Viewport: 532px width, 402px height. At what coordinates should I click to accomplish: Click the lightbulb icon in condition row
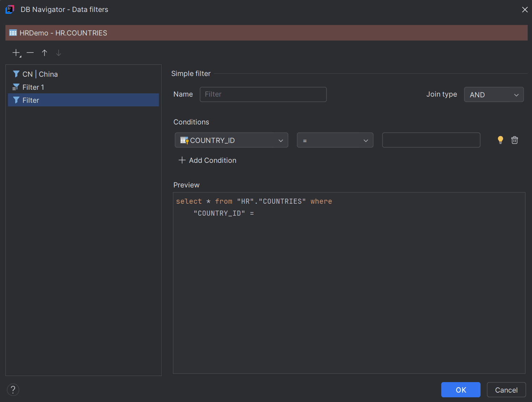tap(501, 140)
